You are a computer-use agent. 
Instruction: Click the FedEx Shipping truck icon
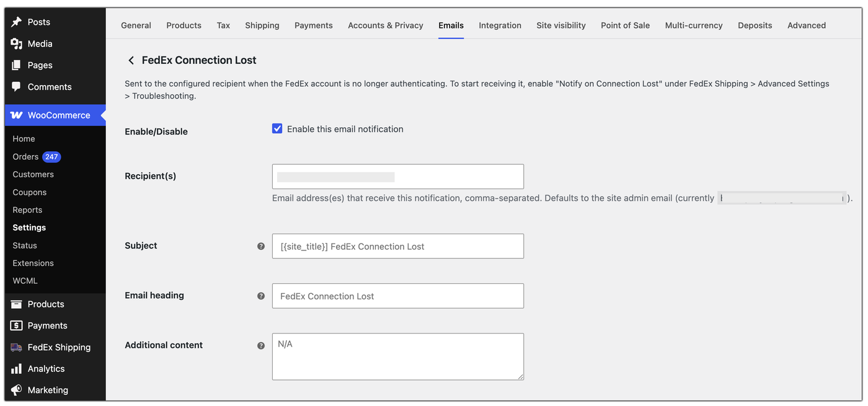pyautogui.click(x=16, y=347)
